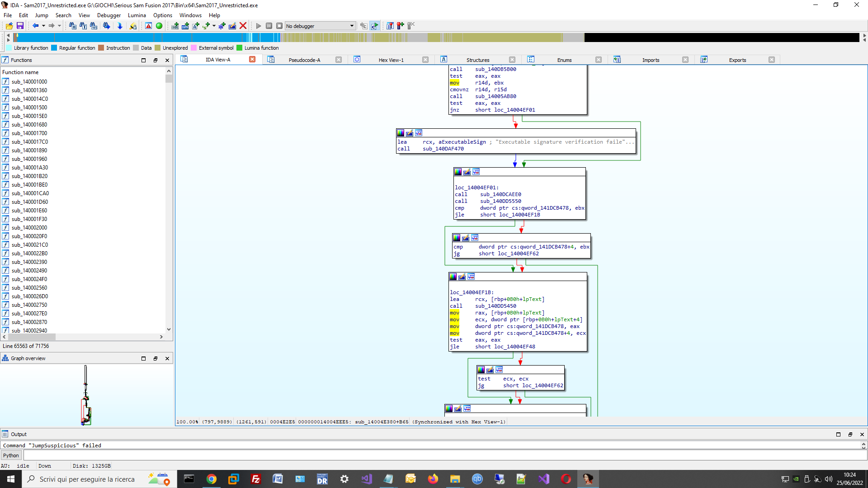
Task: Click the red X delete icon
Action: click(x=243, y=26)
